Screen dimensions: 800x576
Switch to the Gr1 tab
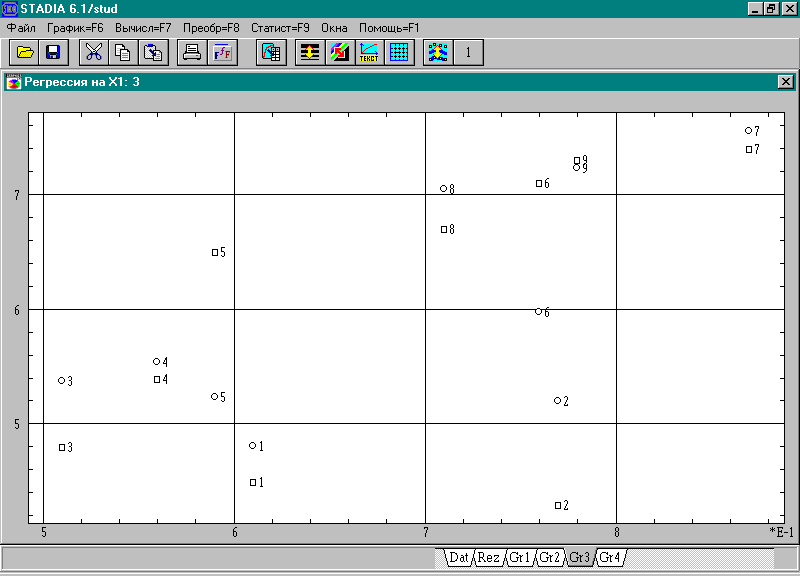pos(519,558)
